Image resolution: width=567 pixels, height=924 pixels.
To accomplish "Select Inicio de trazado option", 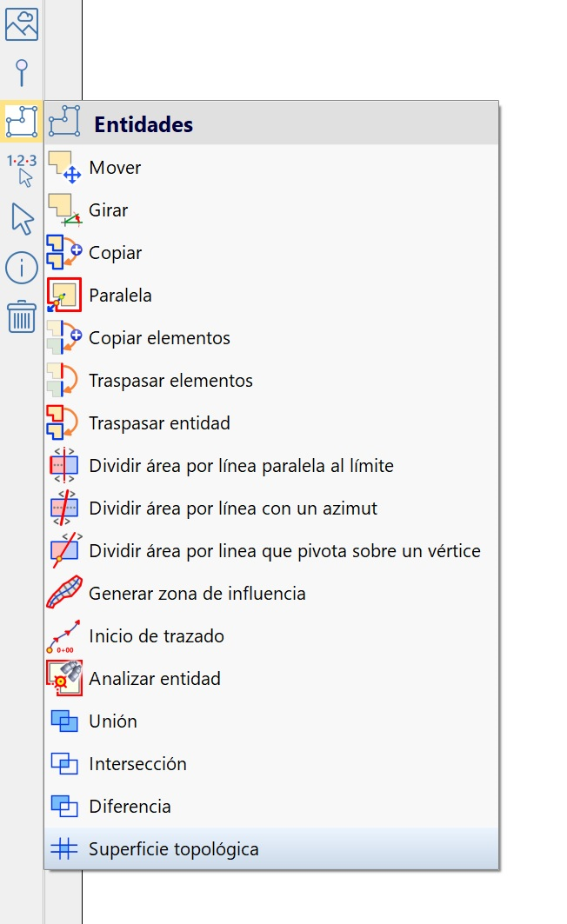I will point(156,636).
